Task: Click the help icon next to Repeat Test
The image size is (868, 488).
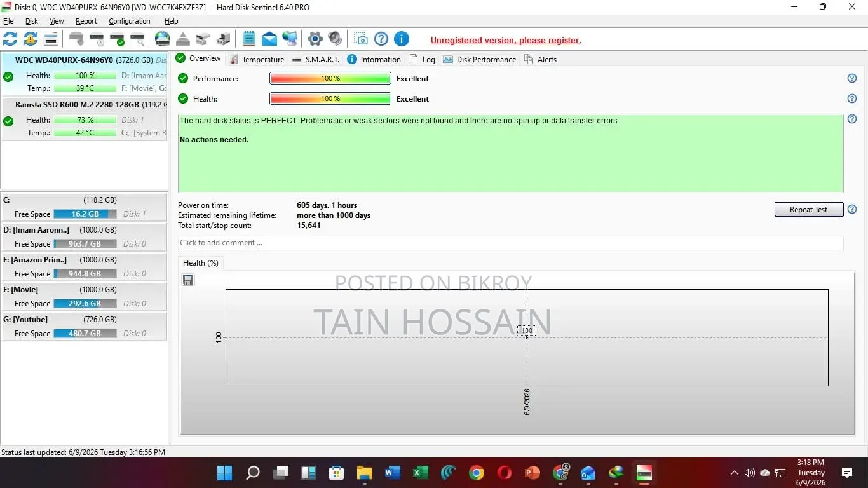Action: click(852, 209)
